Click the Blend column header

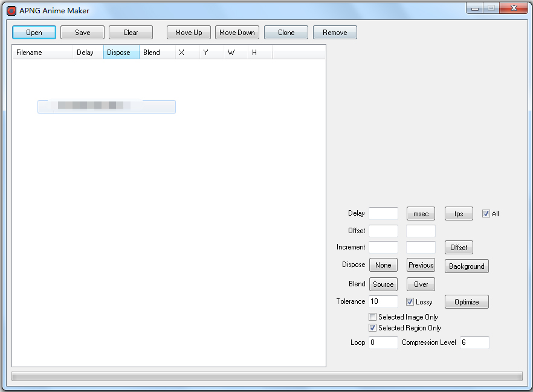pyautogui.click(x=157, y=53)
